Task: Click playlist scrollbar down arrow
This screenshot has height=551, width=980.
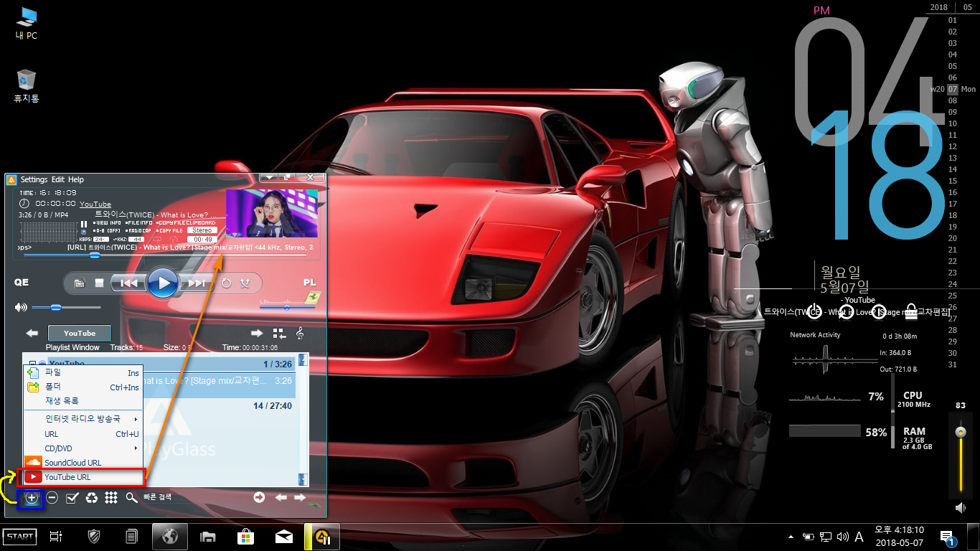Action: (303, 479)
